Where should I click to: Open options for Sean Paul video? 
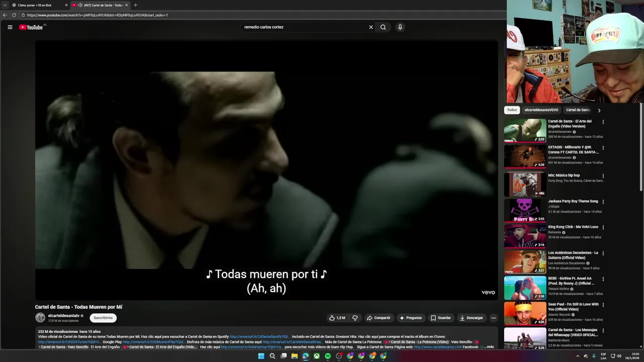pos(603,305)
